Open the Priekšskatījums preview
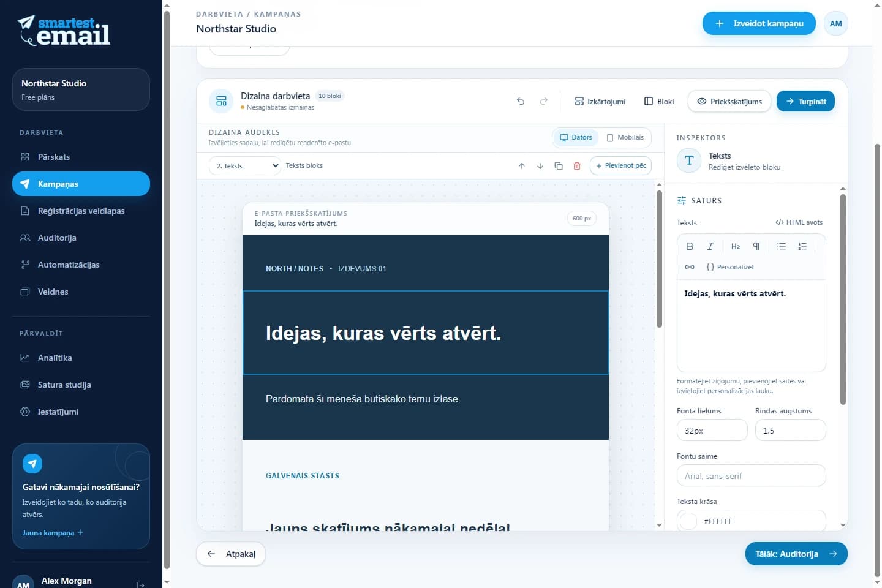The width and height of the screenshot is (882, 588). point(729,101)
